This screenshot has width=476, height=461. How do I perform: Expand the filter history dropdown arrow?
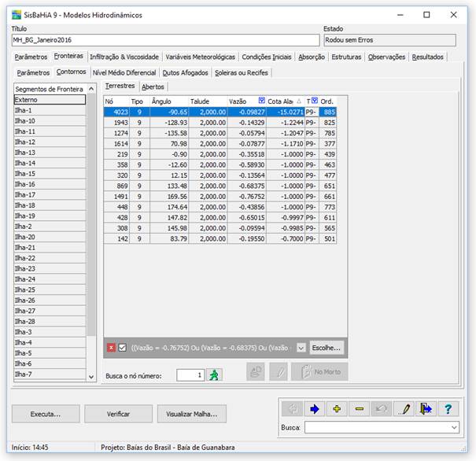[x=301, y=348]
